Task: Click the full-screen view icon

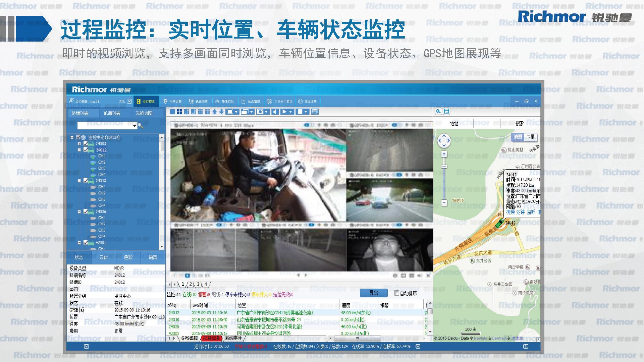Action: (x=230, y=112)
